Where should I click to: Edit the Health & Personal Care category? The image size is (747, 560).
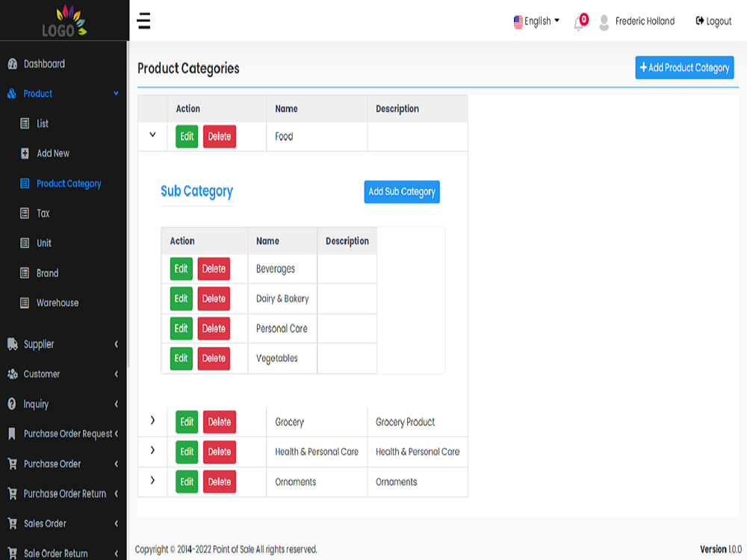point(187,452)
